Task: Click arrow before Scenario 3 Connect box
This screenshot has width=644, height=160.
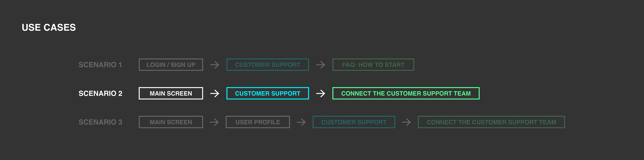Action: pyautogui.click(x=407, y=122)
